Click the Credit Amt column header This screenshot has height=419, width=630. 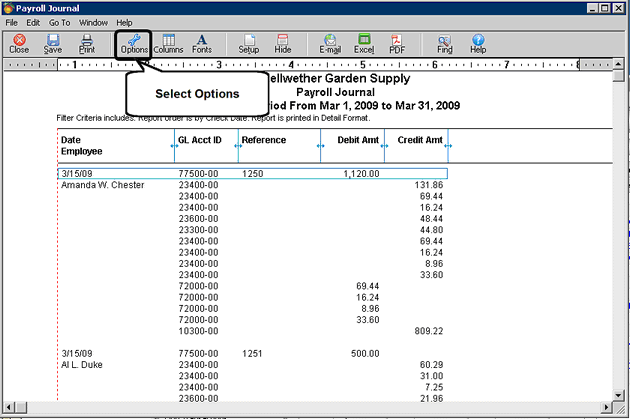[419, 140]
